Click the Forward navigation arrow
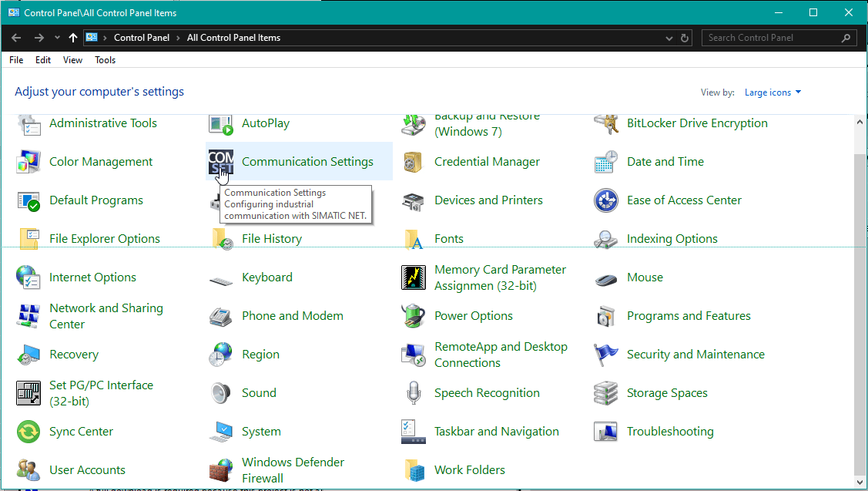Viewport: 868px width, 491px height. [39, 38]
